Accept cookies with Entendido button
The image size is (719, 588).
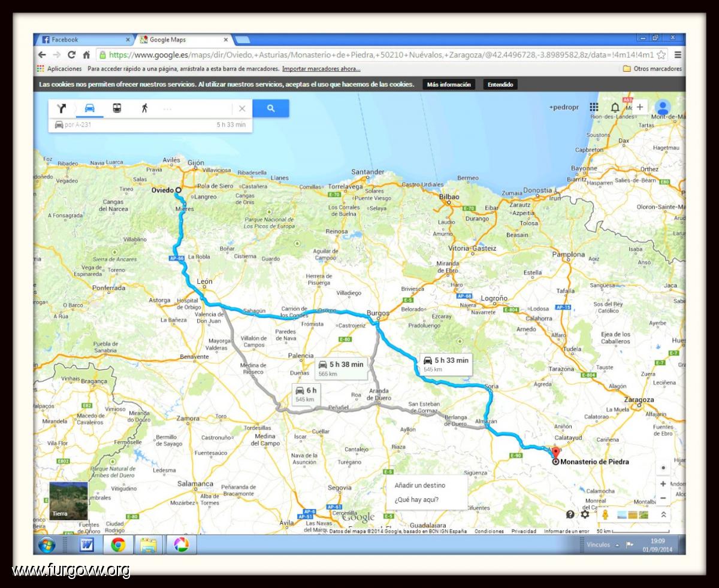coord(500,84)
